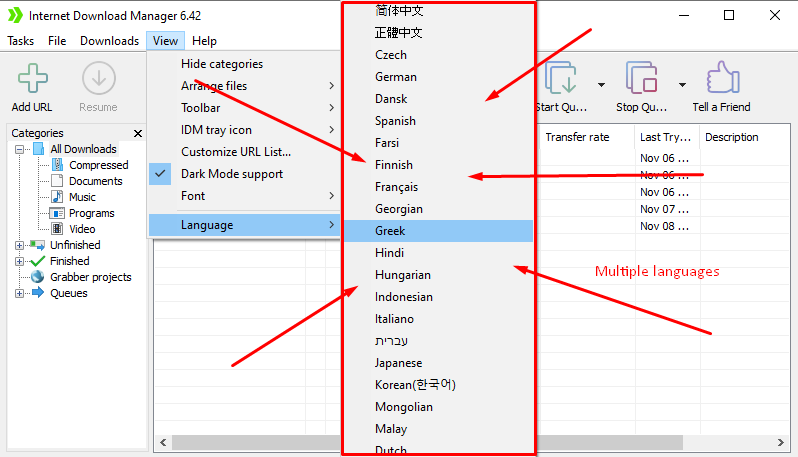
Task: Click the Start Queue toolbar icon
Action: [560, 78]
